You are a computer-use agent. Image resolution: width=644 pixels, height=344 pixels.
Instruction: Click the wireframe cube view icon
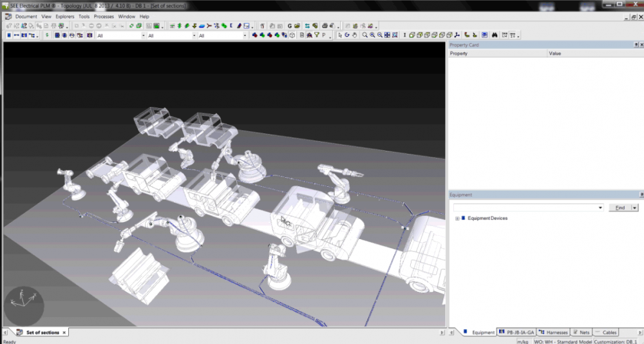coord(292,35)
